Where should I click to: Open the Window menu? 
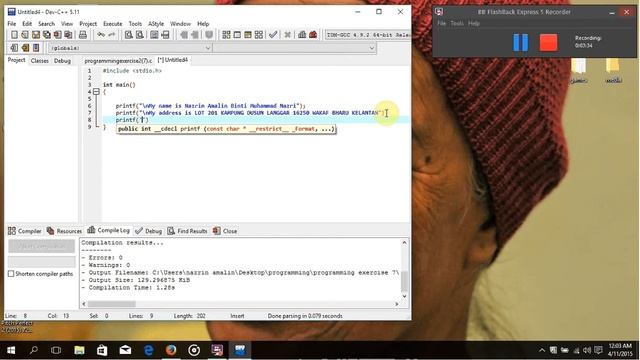pos(180,24)
